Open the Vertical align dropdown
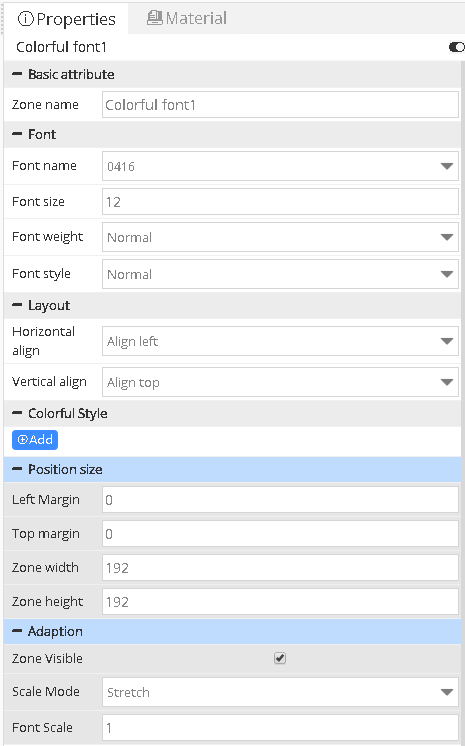 pyautogui.click(x=280, y=382)
